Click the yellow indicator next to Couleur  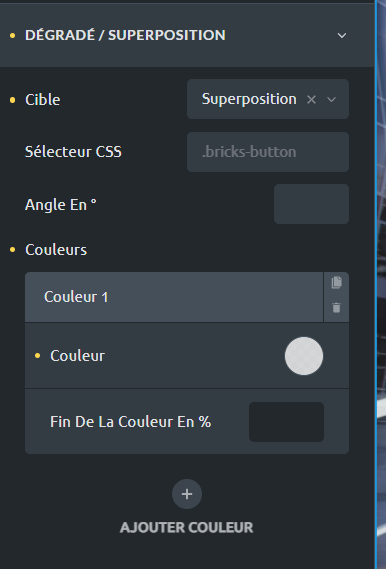coord(37,356)
